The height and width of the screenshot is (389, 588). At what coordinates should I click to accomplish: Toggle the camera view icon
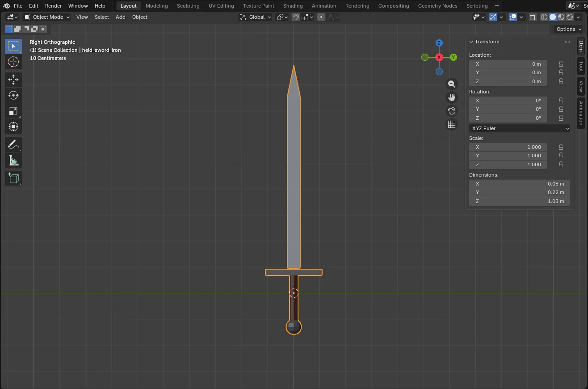pyautogui.click(x=452, y=111)
